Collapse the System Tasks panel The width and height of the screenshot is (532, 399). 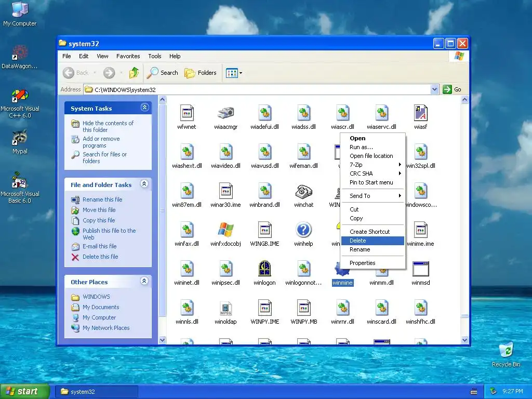(144, 108)
